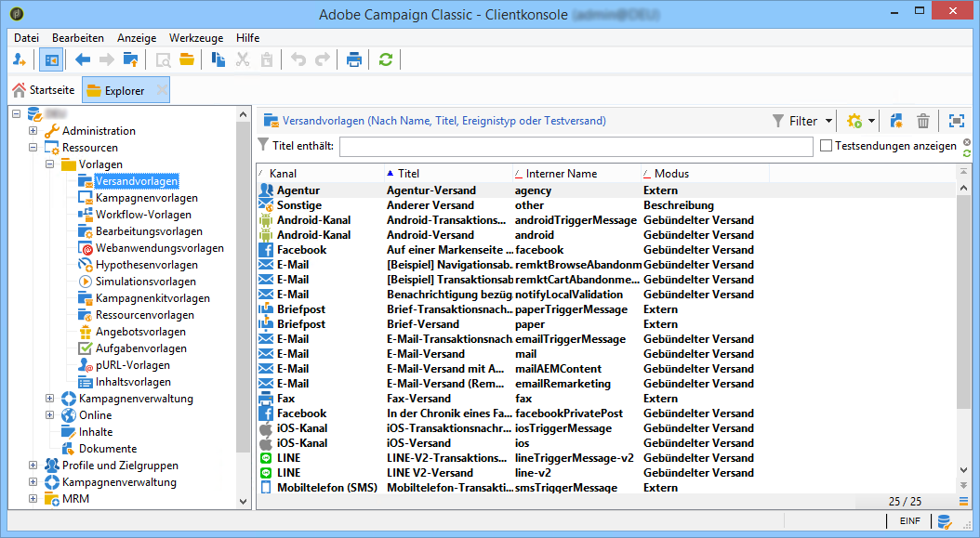Image resolution: width=980 pixels, height=538 pixels.
Task: Switch to the Startseite tab
Action: [44, 90]
